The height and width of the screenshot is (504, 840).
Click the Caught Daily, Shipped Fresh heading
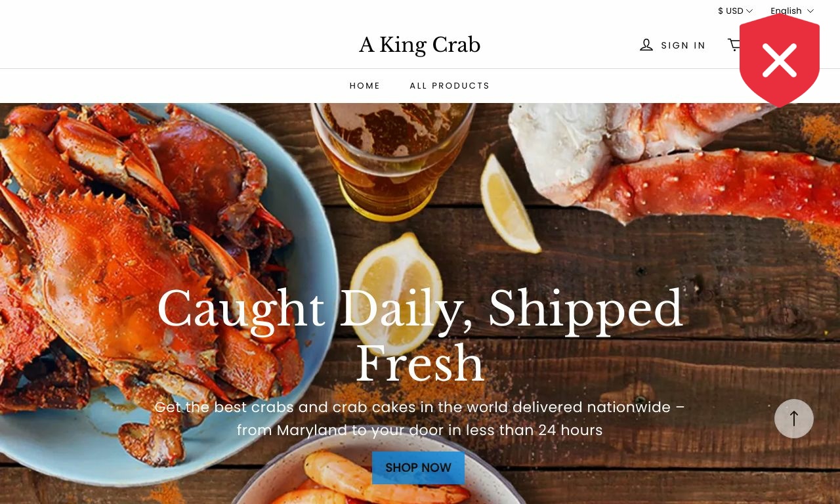(420, 335)
